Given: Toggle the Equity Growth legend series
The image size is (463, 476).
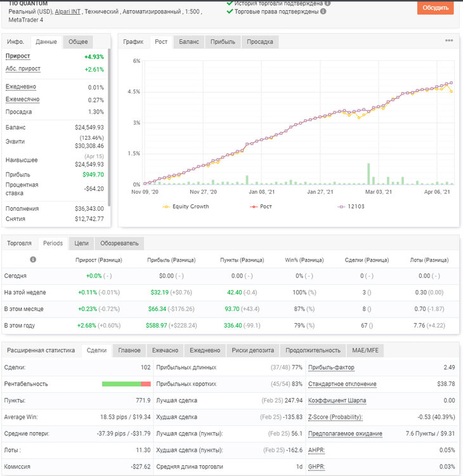Looking at the screenshot, I should [186, 206].
